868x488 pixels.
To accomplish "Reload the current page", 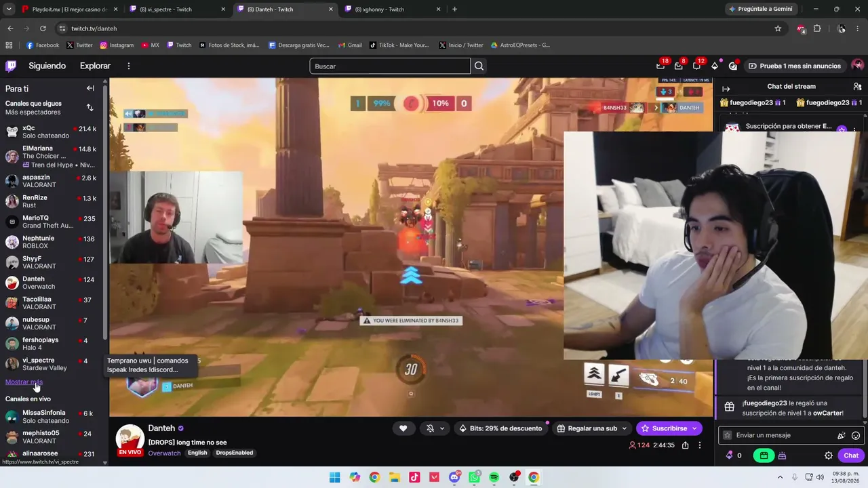I will tap(43, 28).
